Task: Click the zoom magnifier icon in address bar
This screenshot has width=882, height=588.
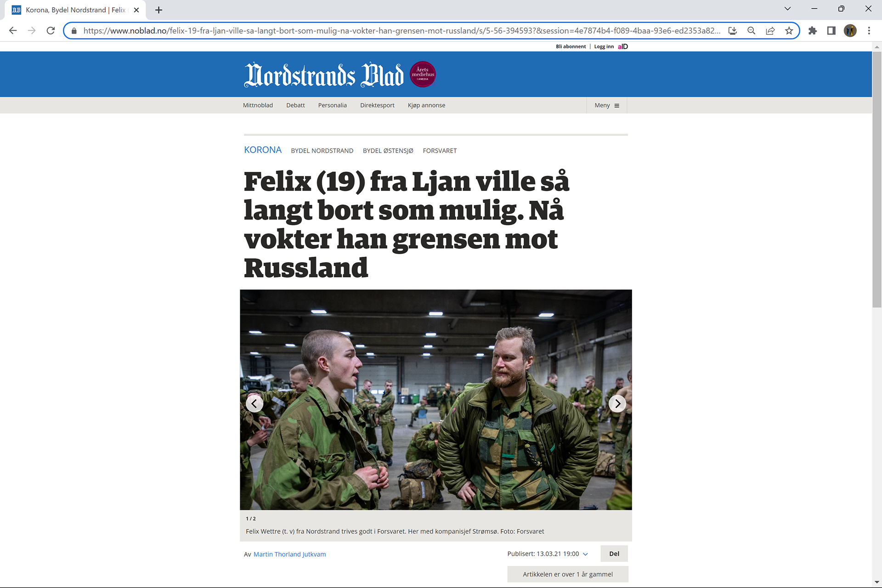Action: click(752, 31)
